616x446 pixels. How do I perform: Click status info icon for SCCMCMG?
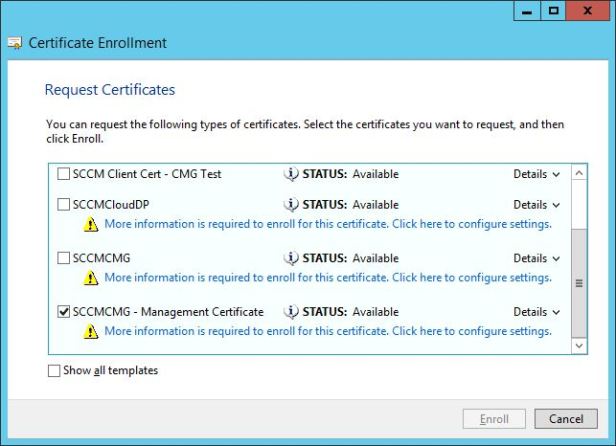click(291, 258)
